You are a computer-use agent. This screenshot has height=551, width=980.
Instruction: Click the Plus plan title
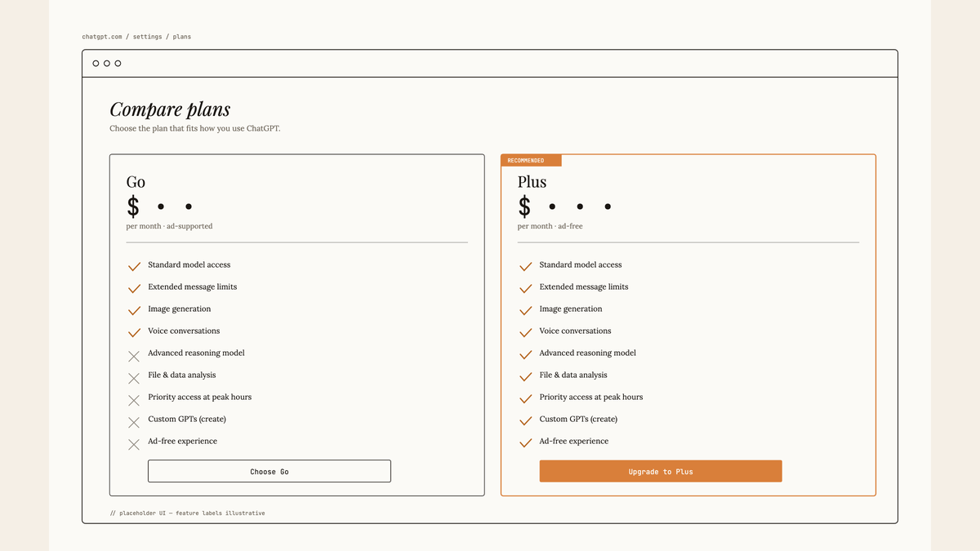click(532, 182)
